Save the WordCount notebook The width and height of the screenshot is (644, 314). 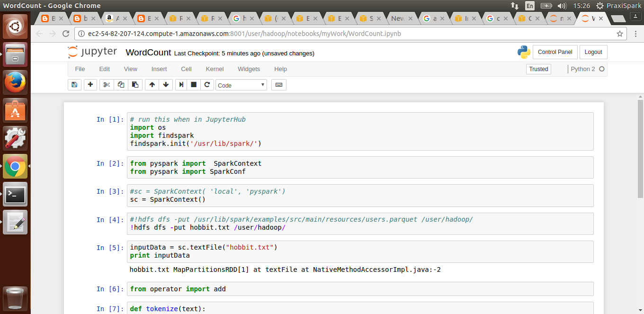tap(74, 85)
